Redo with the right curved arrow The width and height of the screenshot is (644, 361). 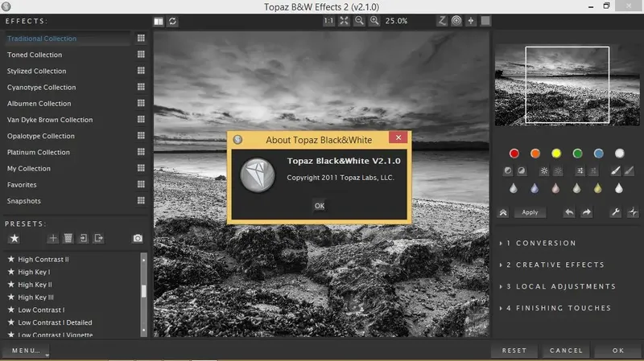pos(587,212)
